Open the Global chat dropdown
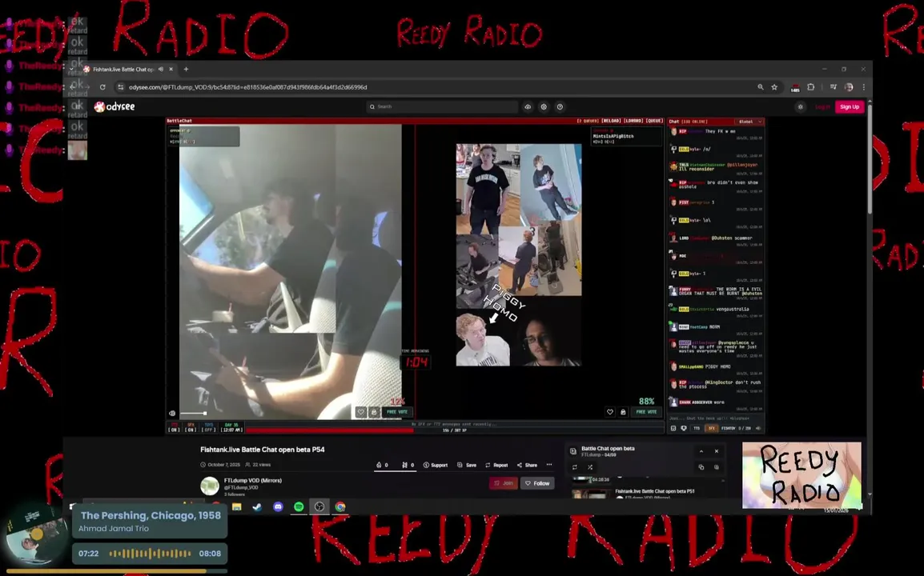The width and height of the screenshot is (924, 576). 750,122
